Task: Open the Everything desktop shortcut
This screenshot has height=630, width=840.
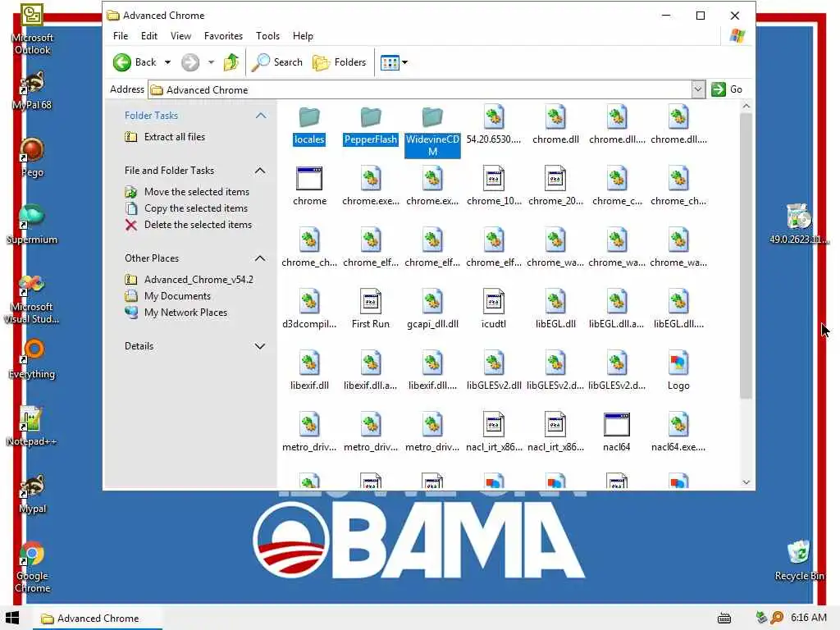Action: [32, 359]
